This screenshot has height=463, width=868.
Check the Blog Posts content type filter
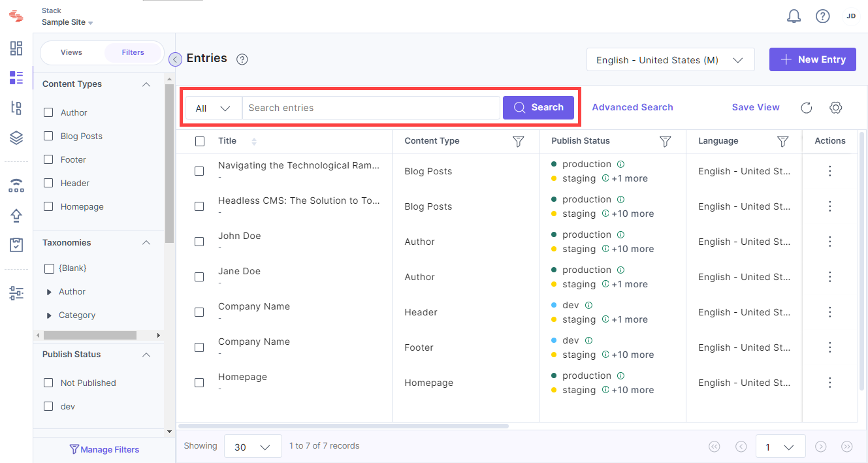tap(48, 136)
